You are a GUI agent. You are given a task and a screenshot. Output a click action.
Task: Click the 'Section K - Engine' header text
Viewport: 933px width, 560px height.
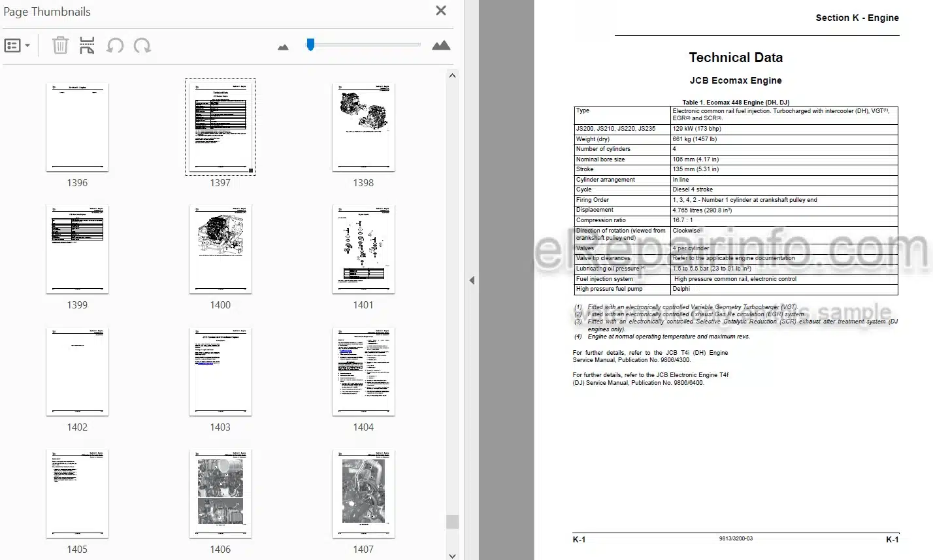tap(857, 18)
